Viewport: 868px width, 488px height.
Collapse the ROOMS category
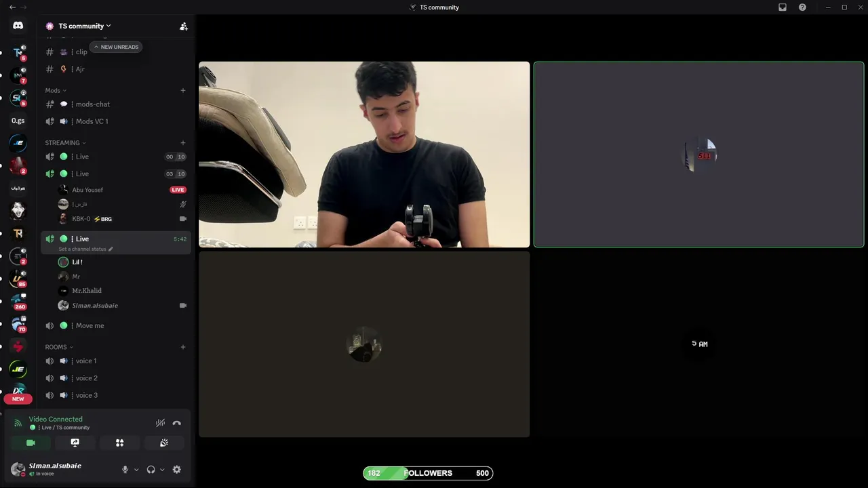pos(59,347)
